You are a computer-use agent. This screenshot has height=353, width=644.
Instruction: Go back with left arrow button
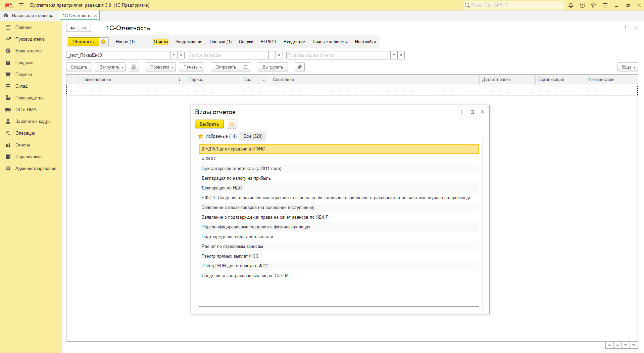tap(72, 28)
